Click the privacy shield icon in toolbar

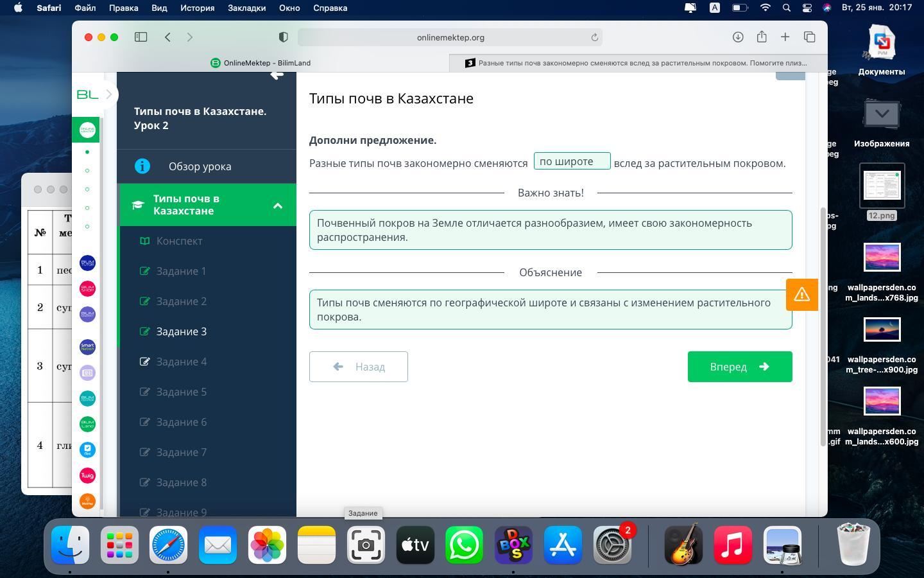pyautogui.click(x=283, y=37)
